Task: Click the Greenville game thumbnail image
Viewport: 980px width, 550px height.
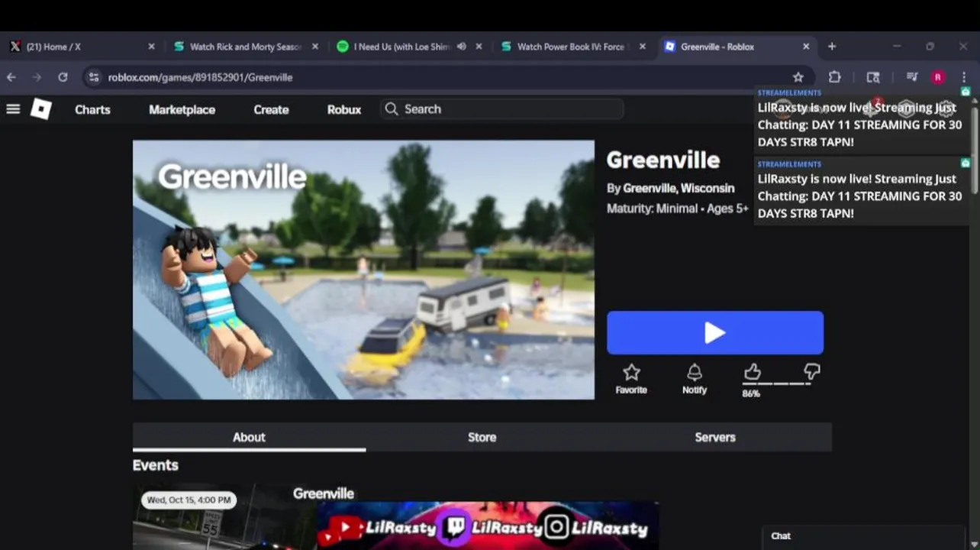Action: [363, 270]
